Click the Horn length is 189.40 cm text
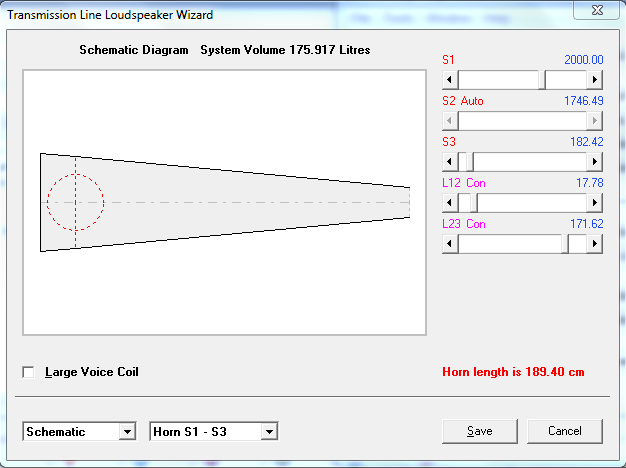Viewport: 626px width, 468px height. 513,372
